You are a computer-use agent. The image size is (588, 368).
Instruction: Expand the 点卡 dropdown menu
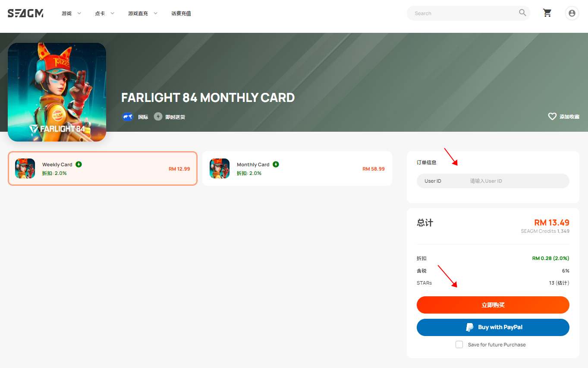[104, 13]
